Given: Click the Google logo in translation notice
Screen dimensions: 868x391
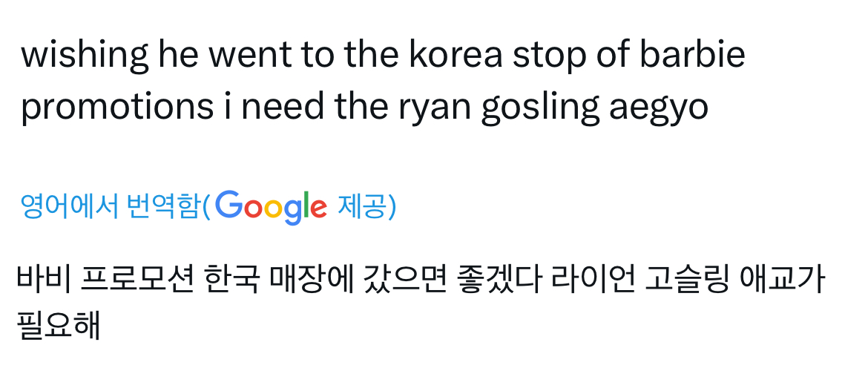Looking at the screenshot, I should (271, 206).
